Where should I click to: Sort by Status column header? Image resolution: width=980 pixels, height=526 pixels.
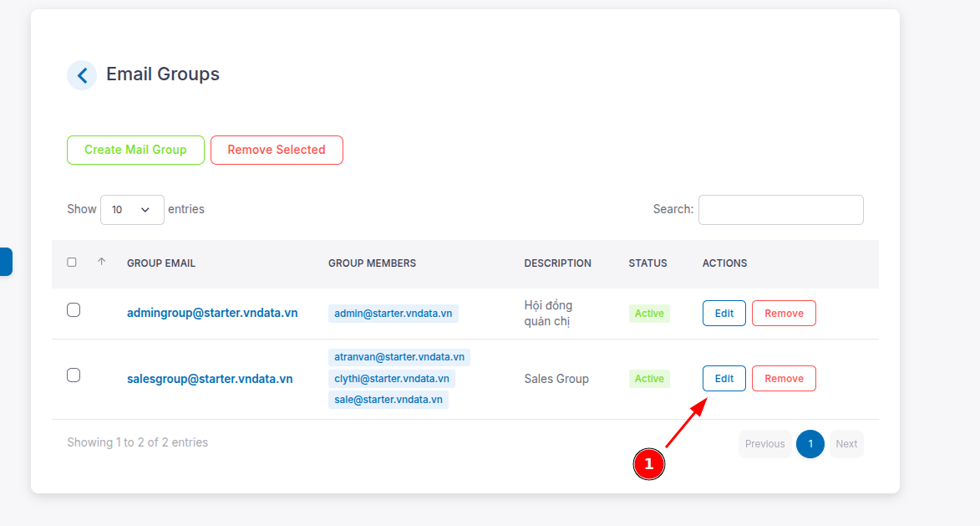[647, 263]
